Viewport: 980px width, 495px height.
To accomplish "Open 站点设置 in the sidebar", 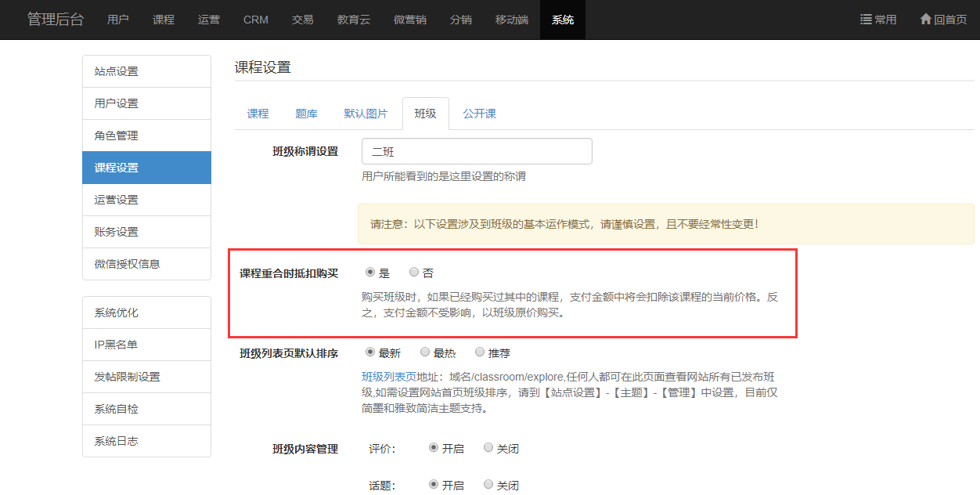I will 146,71.
